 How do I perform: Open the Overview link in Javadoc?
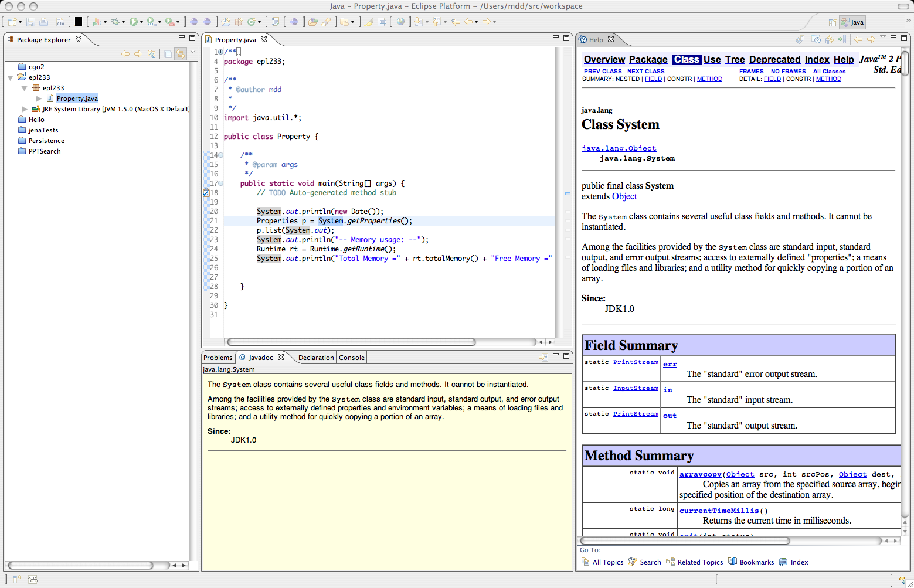tap(604, 60)
